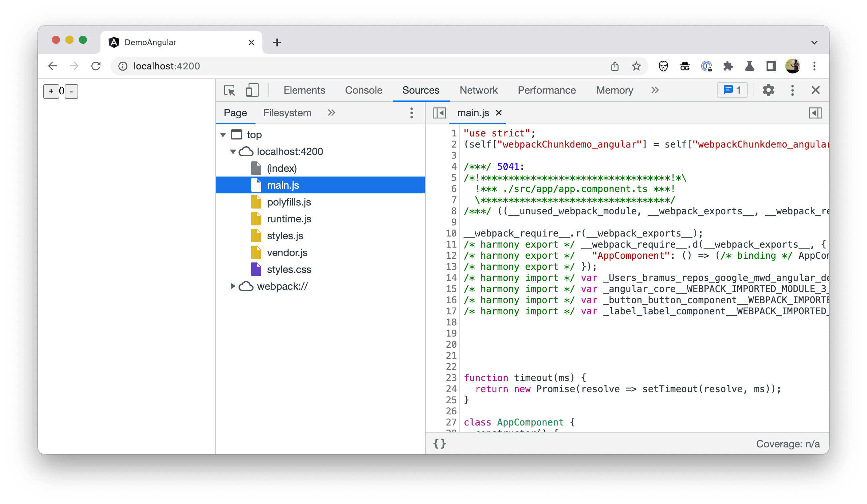Click the Page tab in sidebar panel
The image size is (867, 504).
click(236, 113)
